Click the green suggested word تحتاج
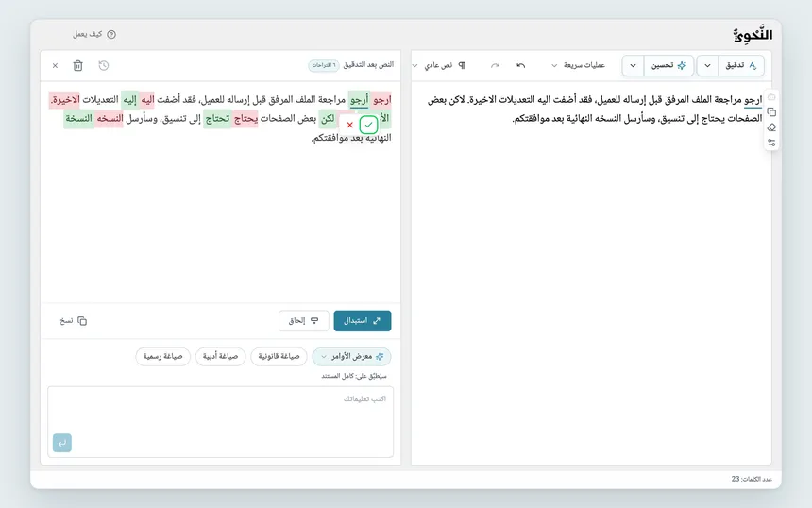The width and height of the screenshot is (812, 508). click(217, 119)
